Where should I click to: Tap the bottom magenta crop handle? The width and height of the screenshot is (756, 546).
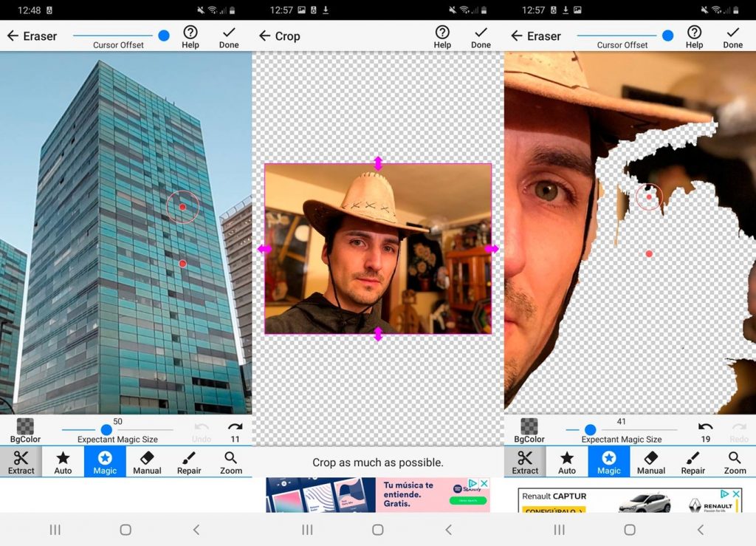click(378, 334)
